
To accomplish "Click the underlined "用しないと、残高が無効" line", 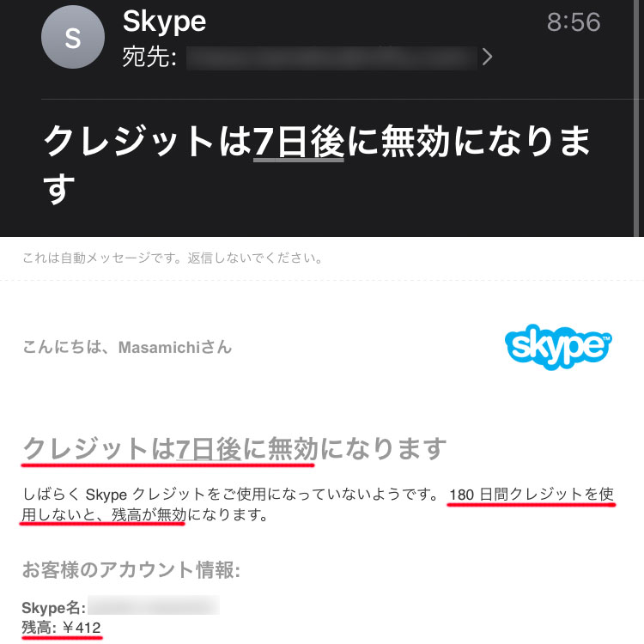I will (104, 514).
